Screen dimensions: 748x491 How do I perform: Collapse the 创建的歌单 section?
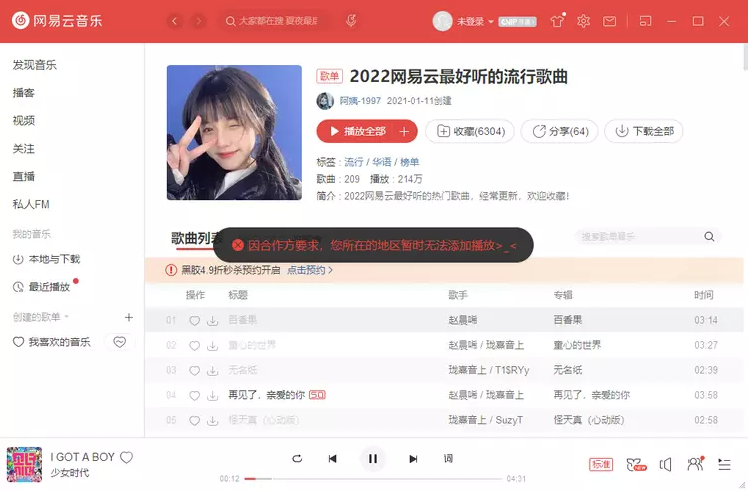[x=68, y=317]
